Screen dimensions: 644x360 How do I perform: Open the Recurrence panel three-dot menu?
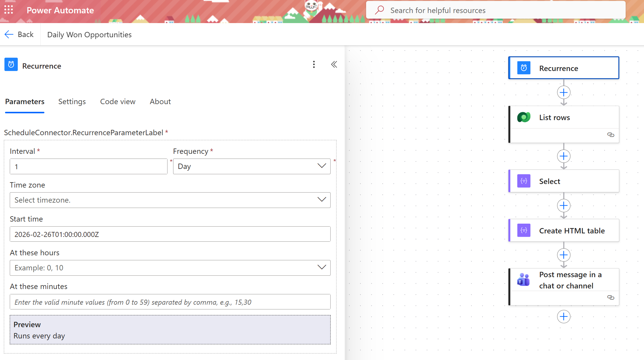click(314, 64)
